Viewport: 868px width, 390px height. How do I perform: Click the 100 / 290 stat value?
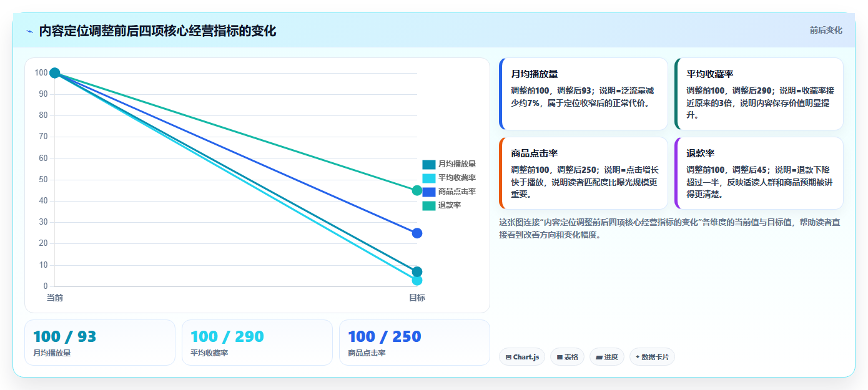[x=227, y=337]
